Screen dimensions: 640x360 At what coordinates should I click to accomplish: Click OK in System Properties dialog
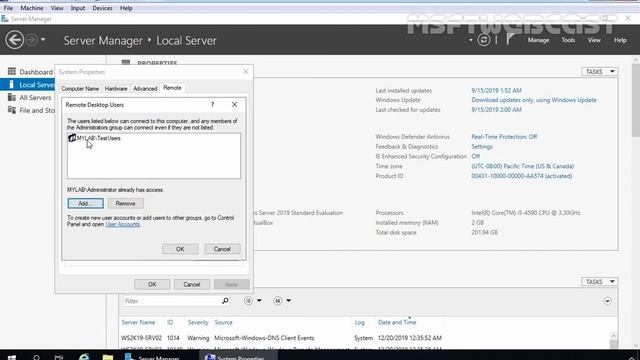[x=152, y=284]
